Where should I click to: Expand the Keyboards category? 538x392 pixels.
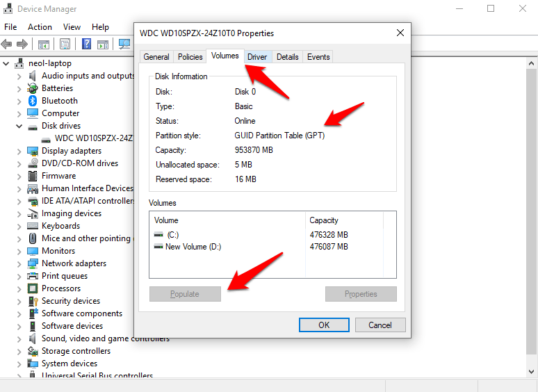(19, 226)
